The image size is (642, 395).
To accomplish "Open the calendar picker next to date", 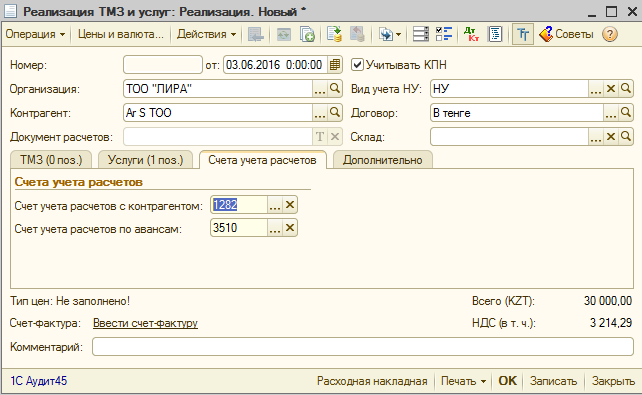I will [x=335, y=65].
